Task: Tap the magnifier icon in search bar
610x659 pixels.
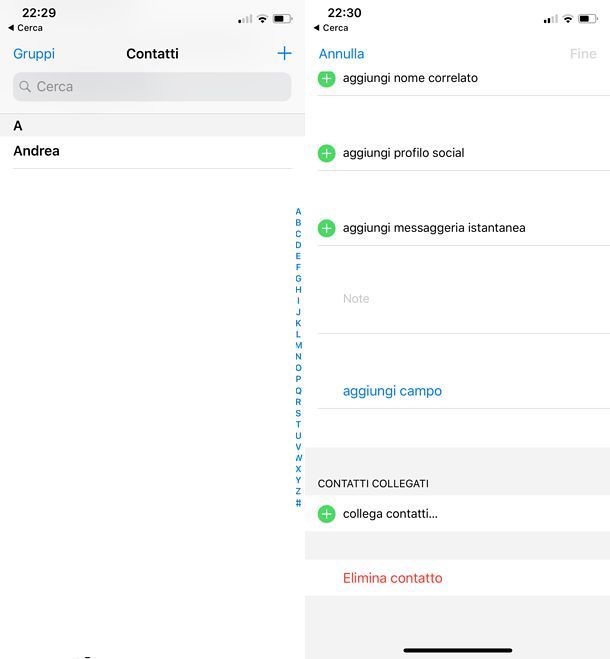Action: point(25,87)
